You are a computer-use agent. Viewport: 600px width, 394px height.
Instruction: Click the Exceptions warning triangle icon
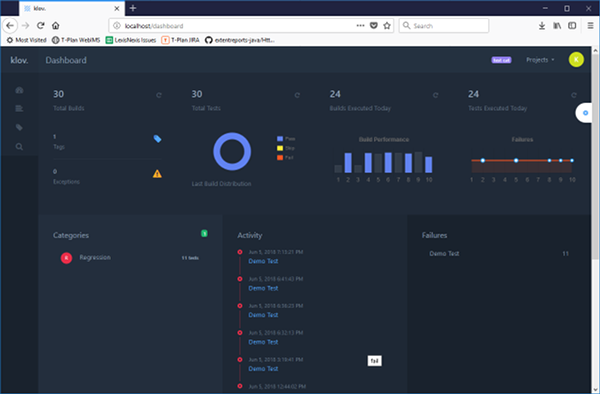point(157,174)
